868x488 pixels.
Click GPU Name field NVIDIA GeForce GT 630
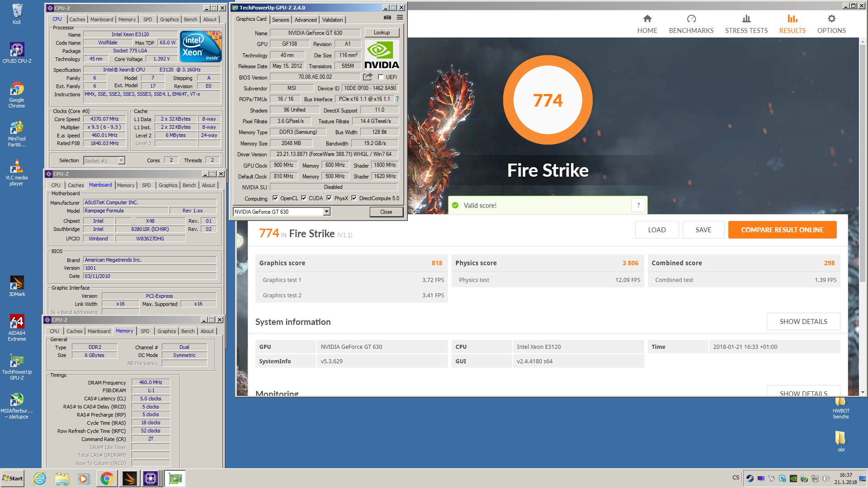pyautogui.click(x=315, y=33)
